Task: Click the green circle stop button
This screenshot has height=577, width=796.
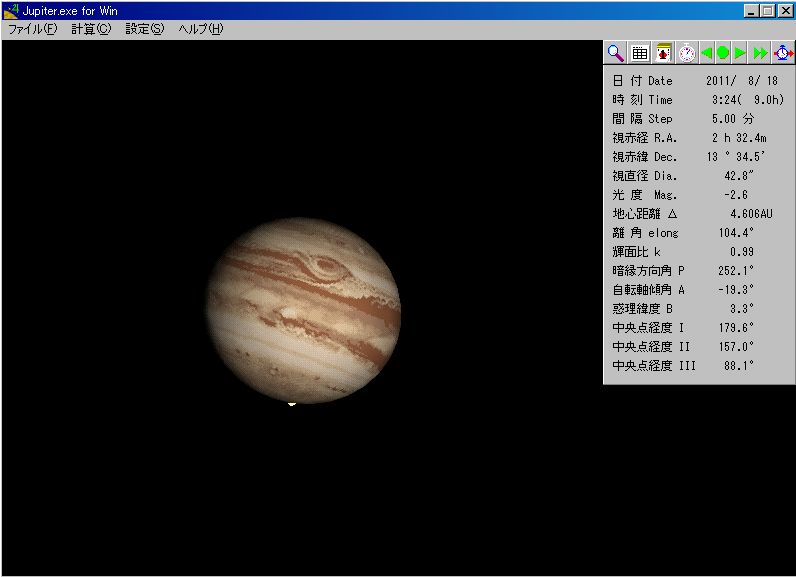Action: click(723, 53)
